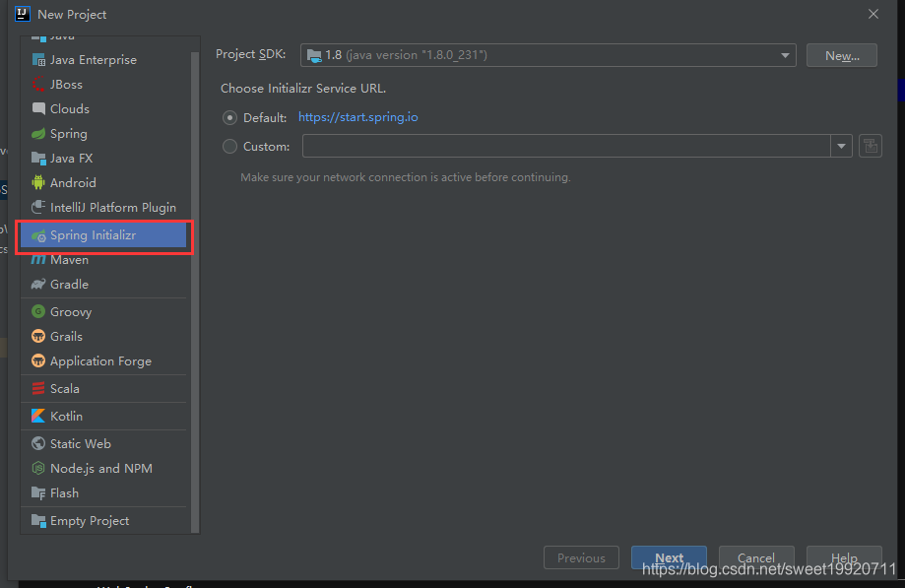This screenshot has width=905, height=588.
Task: Select JBoss project type
Action: (x=103, y=85)
